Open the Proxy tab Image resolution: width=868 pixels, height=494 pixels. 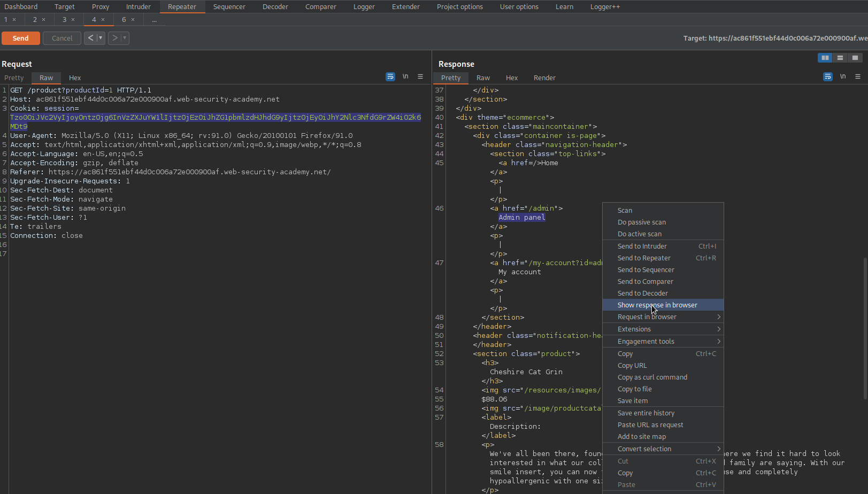point(101,6)
